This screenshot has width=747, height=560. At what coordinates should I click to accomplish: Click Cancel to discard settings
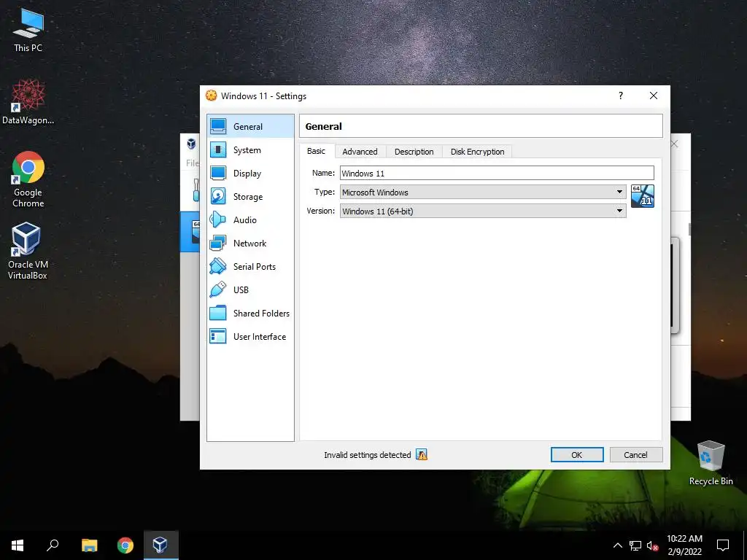[636, 455]
